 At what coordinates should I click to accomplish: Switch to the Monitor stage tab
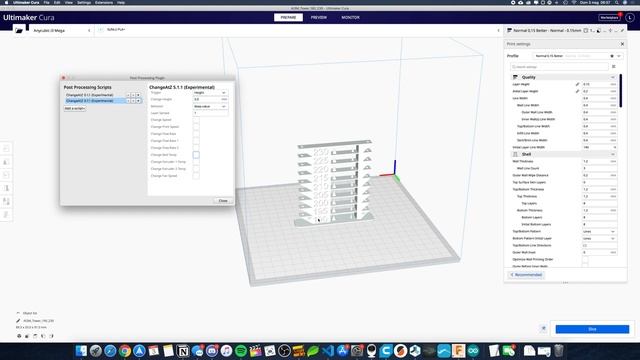[x=350, y=18]
